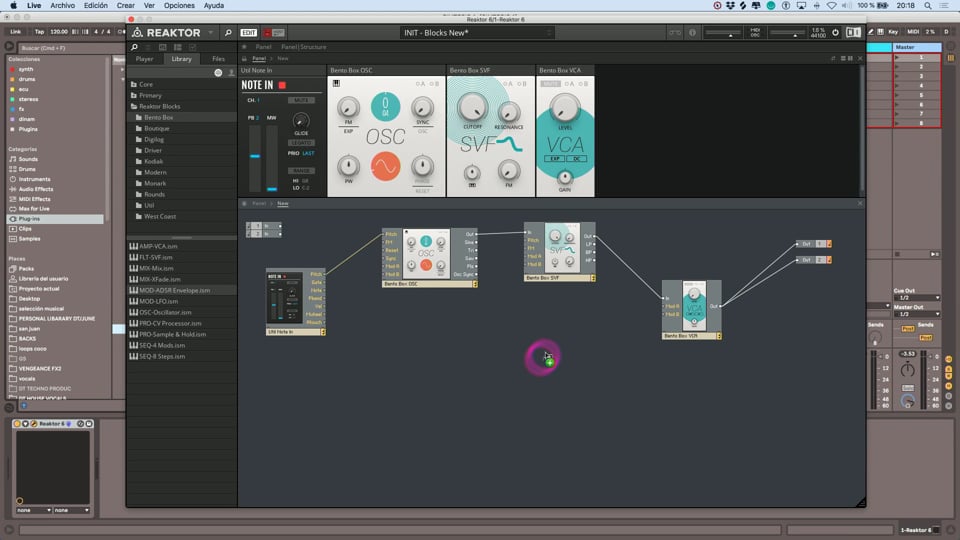Screen dimensions: 960x540
Task: Toggle EXP mode on the VCA block
Action: tap(555, 159)
